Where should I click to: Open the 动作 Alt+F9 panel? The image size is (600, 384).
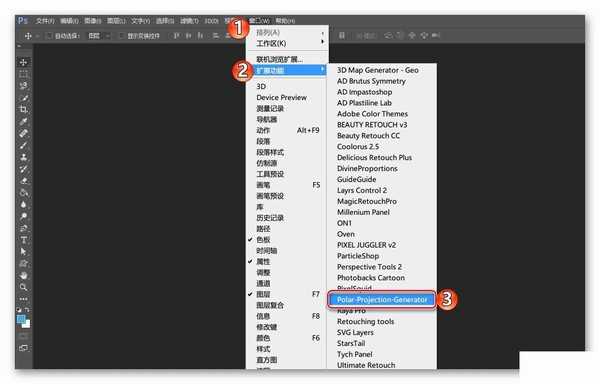coord(287,130)
